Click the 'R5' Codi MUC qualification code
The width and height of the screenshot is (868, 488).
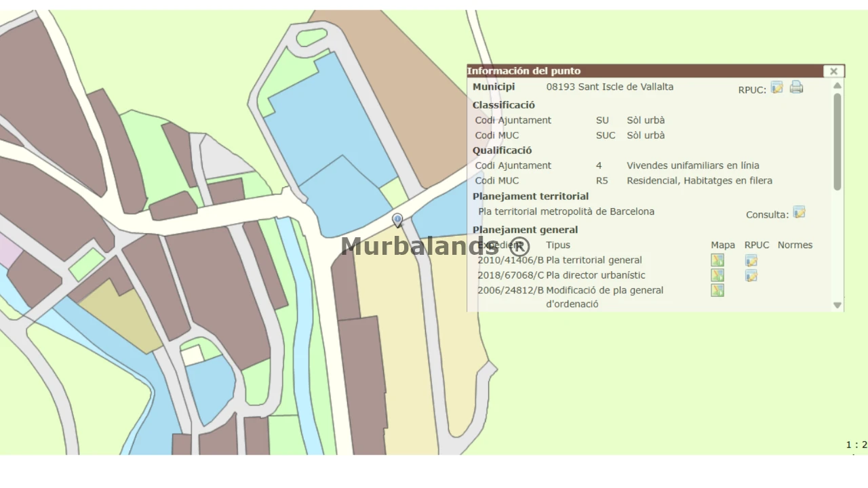click(x=602, y=180)
